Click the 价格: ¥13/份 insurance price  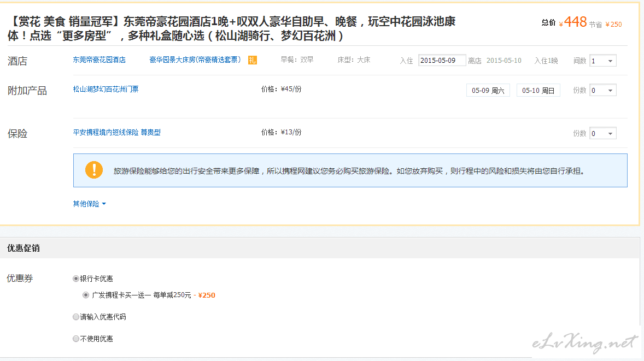coord(282,132)
